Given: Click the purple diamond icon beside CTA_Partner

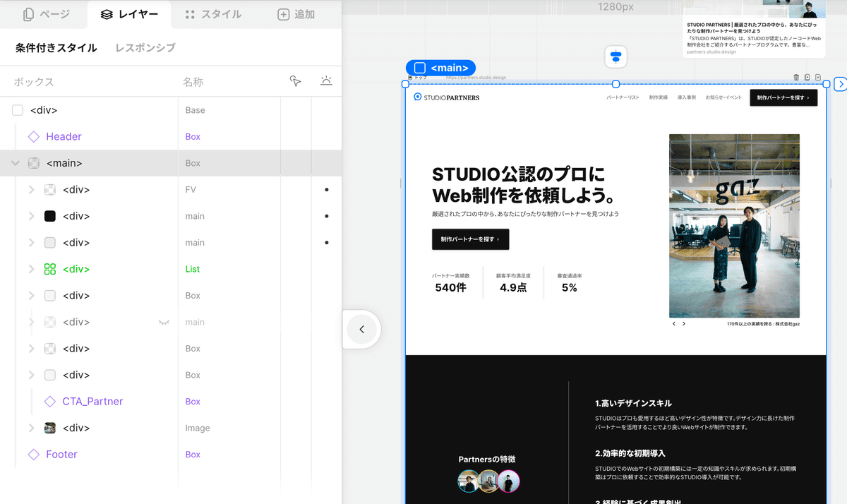Looking at the screenshot, I should coord(50,402).
